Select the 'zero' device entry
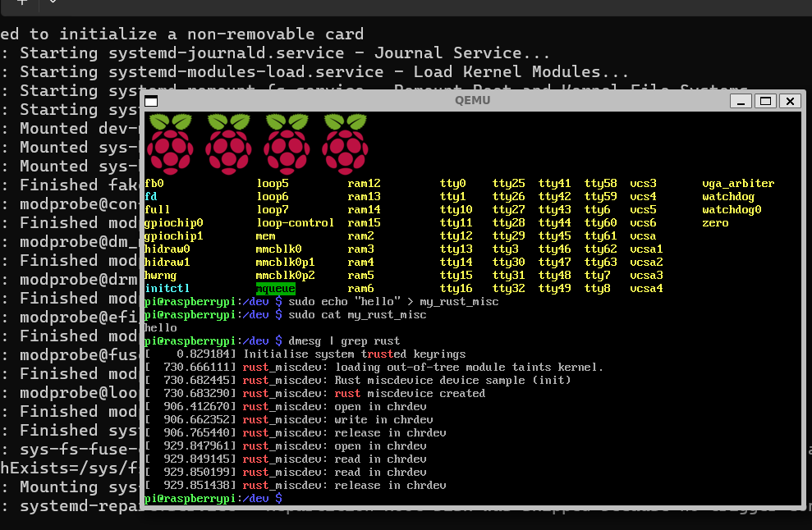The image size is (812, 530). 715,222
